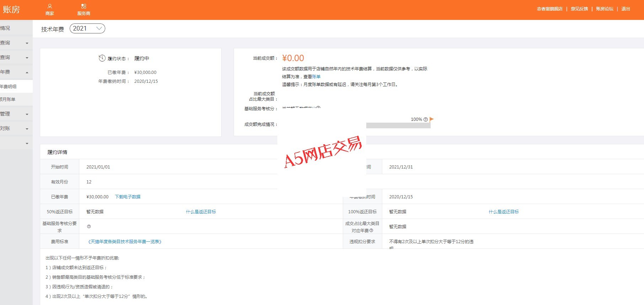644x305 pixels.
Task: Click 退出 to log out
Action: pyautogui.click(x=626, y=9)
